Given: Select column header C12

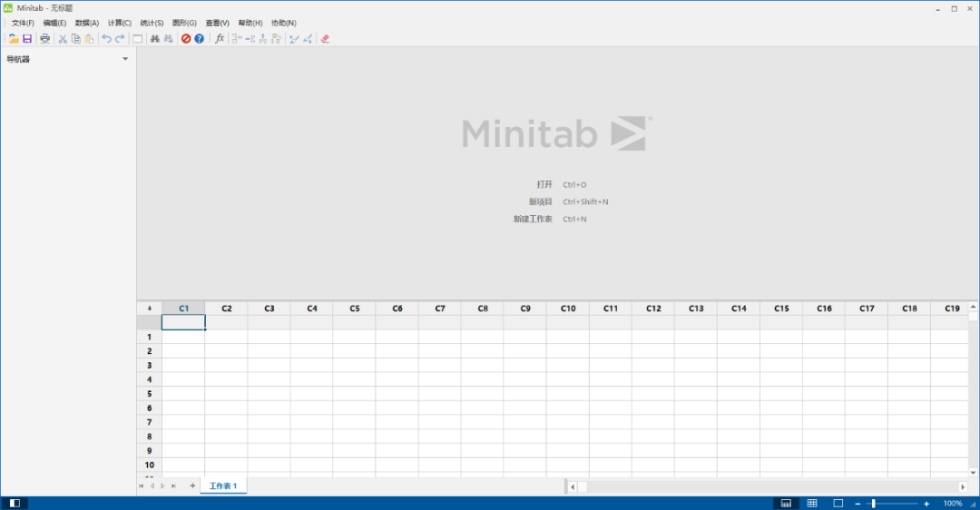Looking at the screenshot, I should click(653, 309).
